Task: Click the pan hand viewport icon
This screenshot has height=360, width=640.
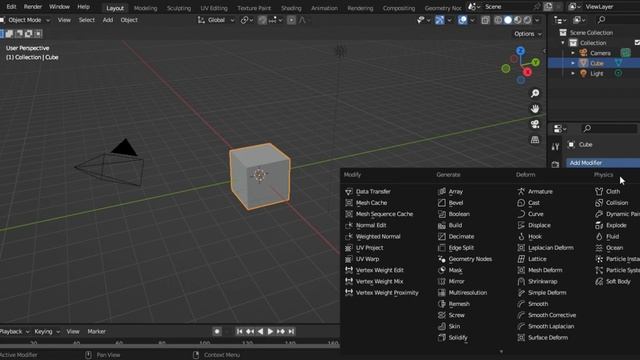Action: 535,109
